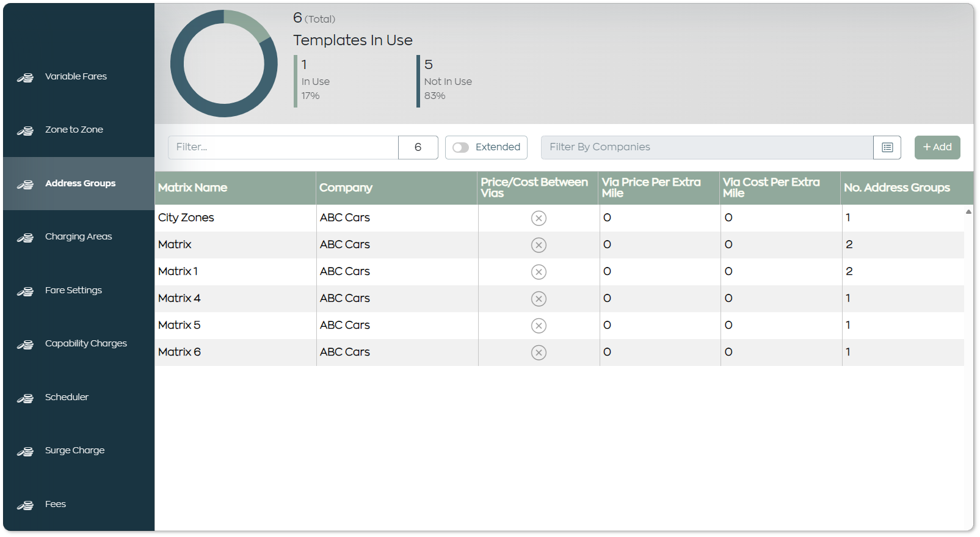This screenshot has height=537, width=980.
Task: Click Via Price value in Matrix 5 row
Action: [607, 325]
